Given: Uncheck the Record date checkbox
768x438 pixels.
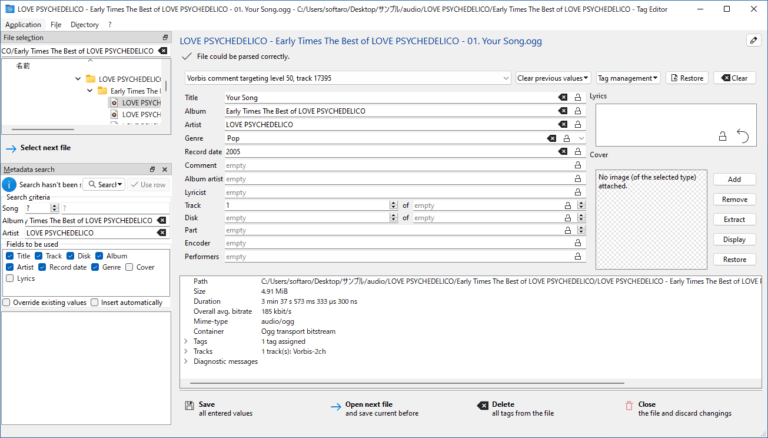Looking at the screenshot, I should pyautogui.click(x=42, y=267).
